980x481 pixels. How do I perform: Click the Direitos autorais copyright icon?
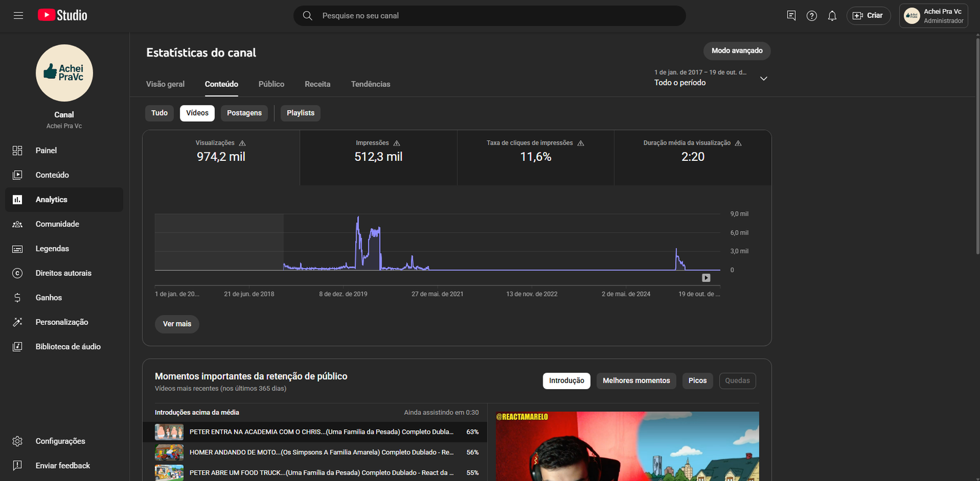pos(17,273)
